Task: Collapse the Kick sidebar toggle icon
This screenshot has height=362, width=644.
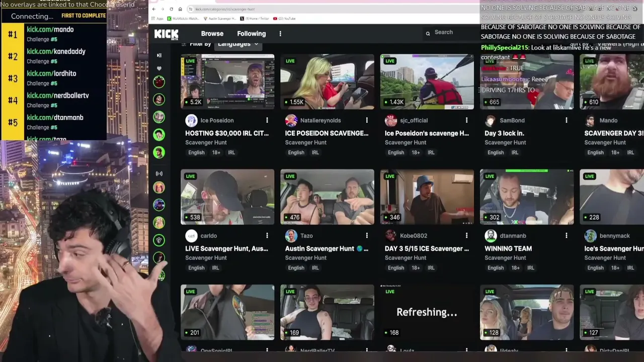Action: coord(159,55)
